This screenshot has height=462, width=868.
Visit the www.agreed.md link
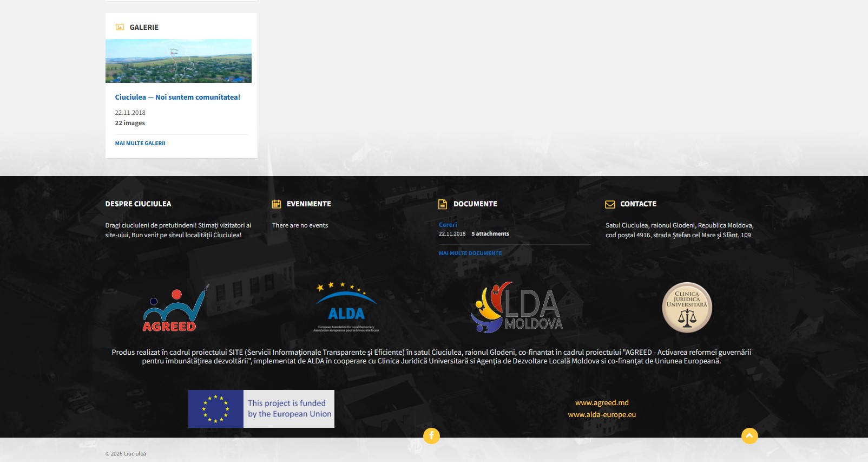(602, 403)
